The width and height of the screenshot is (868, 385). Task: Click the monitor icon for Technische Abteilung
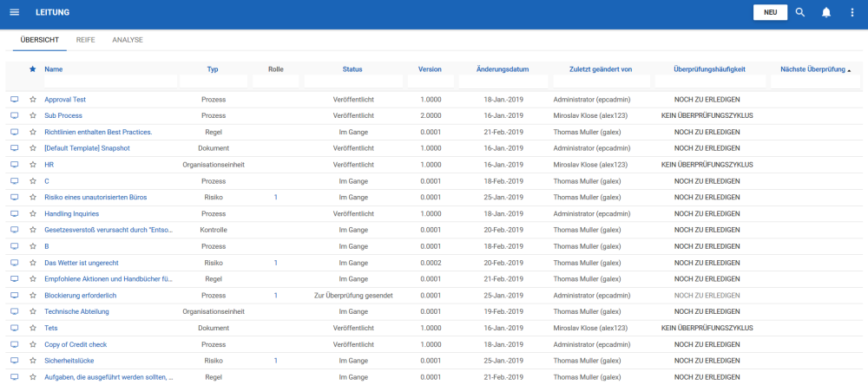coord(15,311)
